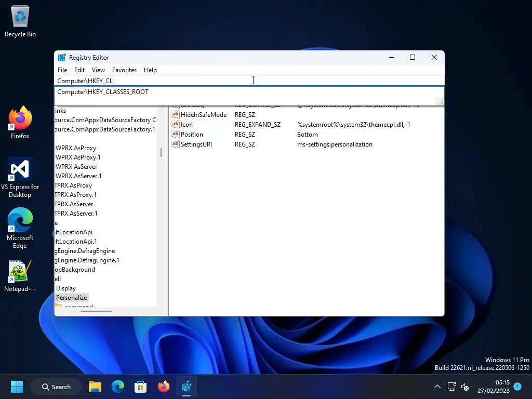This screenshot has width=532, height=399.
Task: Click the muted volume tray icon
Action: coord(465,387)
